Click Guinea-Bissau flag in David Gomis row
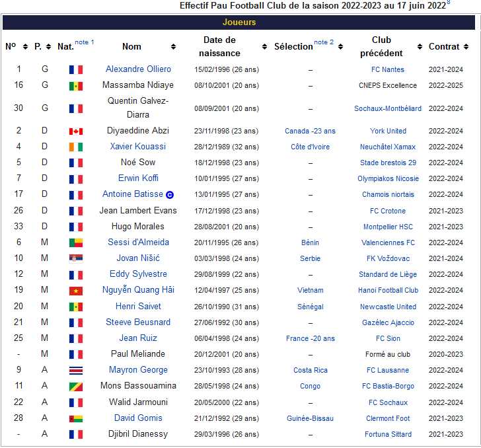This screenshot has width=481, height=448. tap(76, 418)
